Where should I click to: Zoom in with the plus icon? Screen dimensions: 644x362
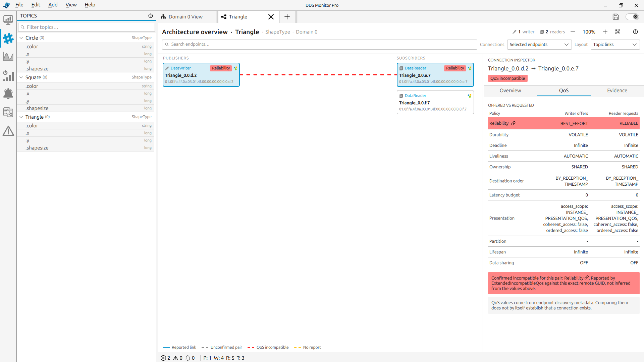point(605,32)
